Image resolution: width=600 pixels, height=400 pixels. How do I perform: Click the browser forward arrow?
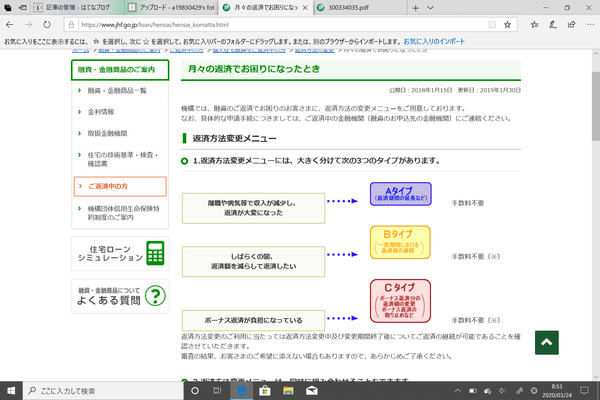(28, 25)
